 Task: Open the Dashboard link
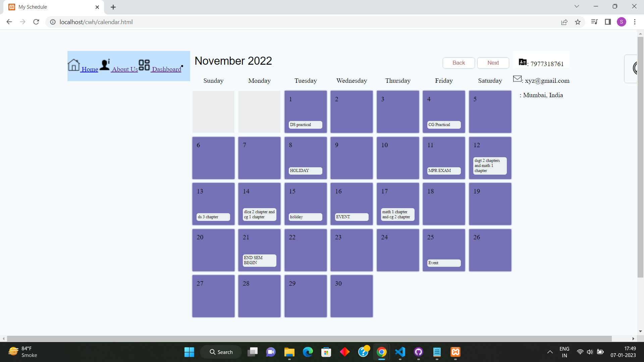(166, 69)
